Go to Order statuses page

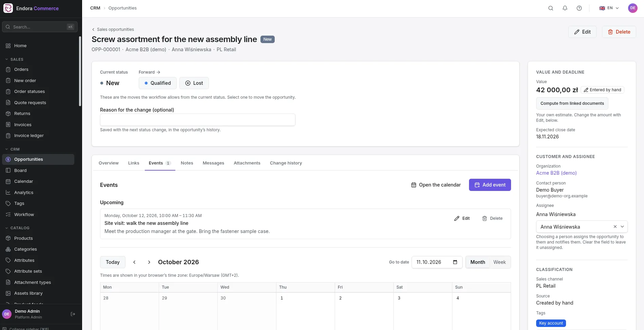tap(38, 92)
